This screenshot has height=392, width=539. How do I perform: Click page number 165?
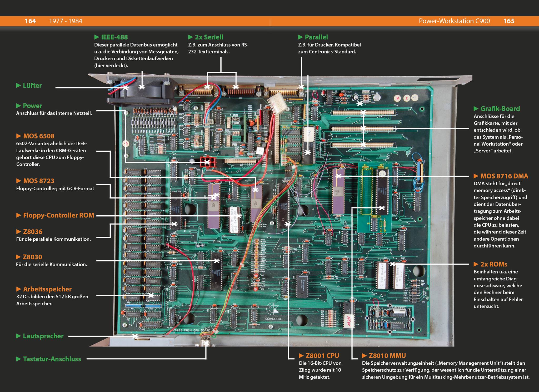pyautogui.click(x=509, y=21)
